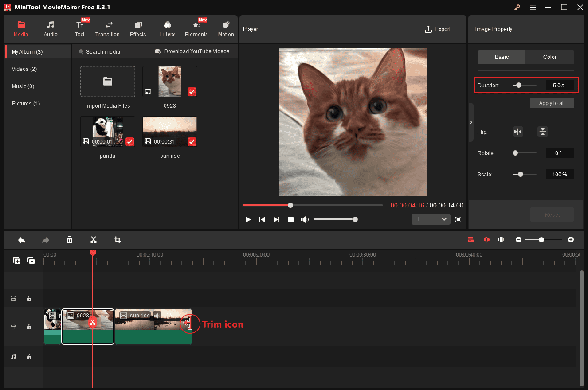588x390 pixels.
Task: Switch to the Color tab in Image Property
Action: click(549, 57)
